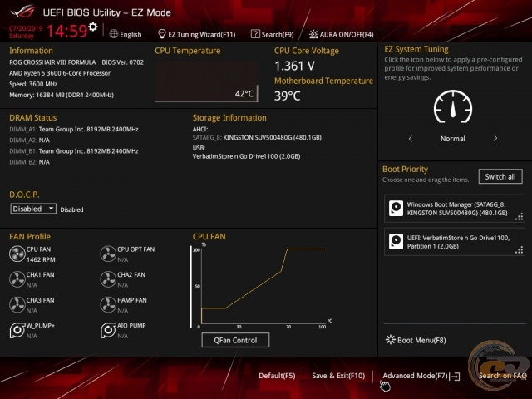
Task: Click drag handle on Windows Boot Manager
Action: click(x=519, y=216)
